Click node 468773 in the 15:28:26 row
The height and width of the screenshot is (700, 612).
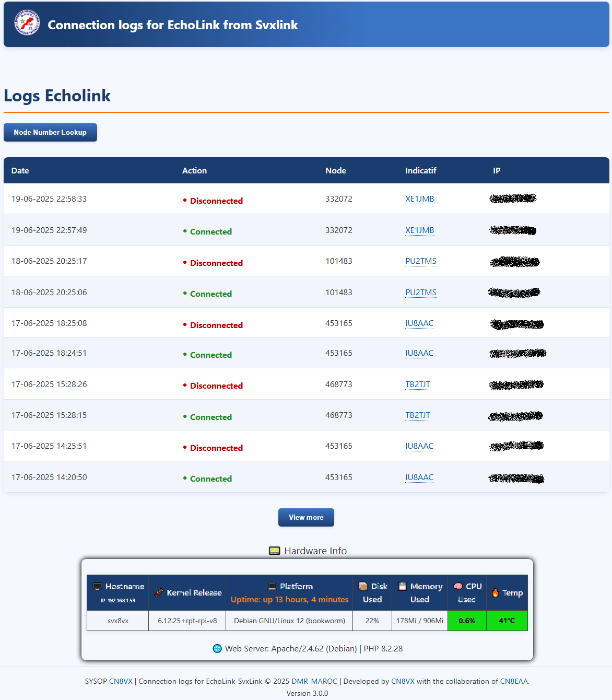click(339, 384)
